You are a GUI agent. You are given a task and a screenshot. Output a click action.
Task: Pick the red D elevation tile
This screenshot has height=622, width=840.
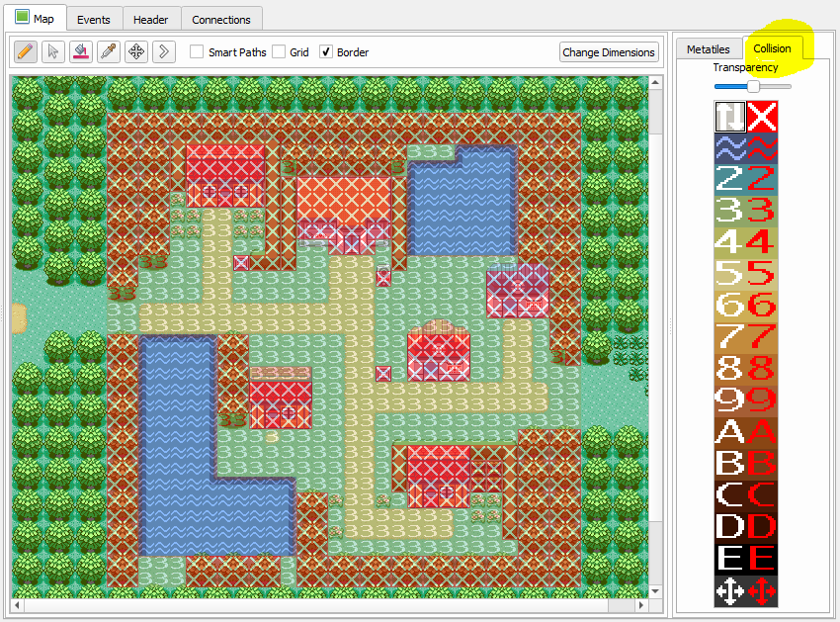[762, 527]
